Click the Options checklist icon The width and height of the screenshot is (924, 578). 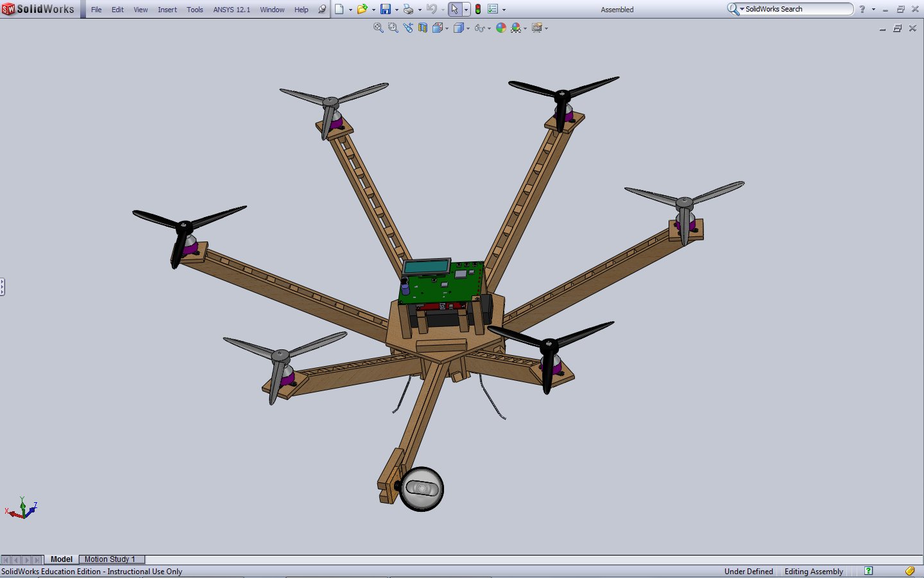[x=493, y=9]
